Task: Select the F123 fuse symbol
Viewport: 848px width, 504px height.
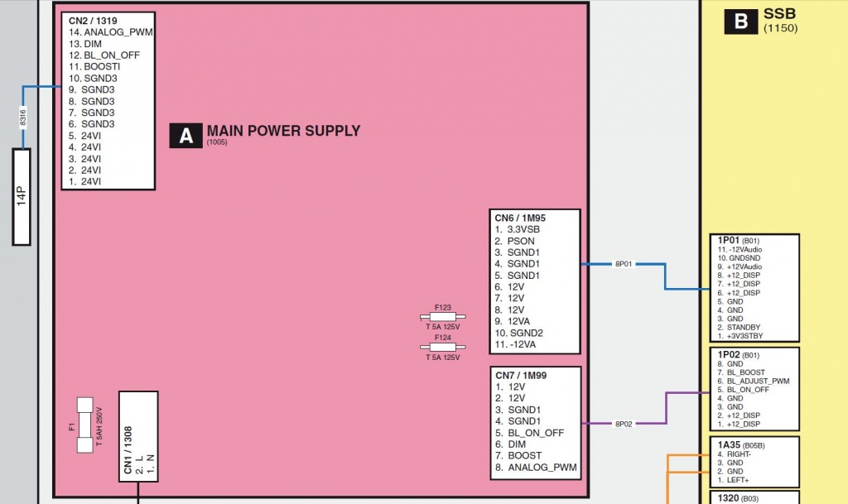Action: point(443,317)
